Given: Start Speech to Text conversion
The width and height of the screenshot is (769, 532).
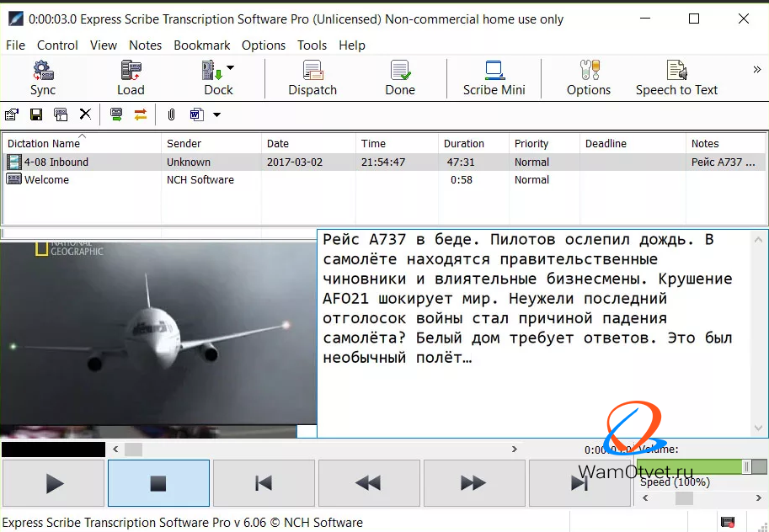Looking at the screenshot, I should (x=676, y=76).
